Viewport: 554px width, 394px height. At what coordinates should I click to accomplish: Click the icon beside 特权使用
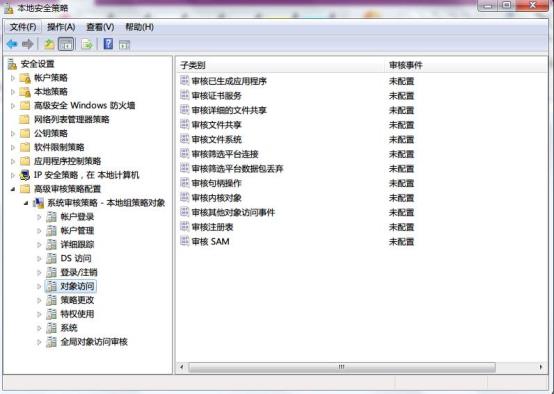tap(51, 314)
